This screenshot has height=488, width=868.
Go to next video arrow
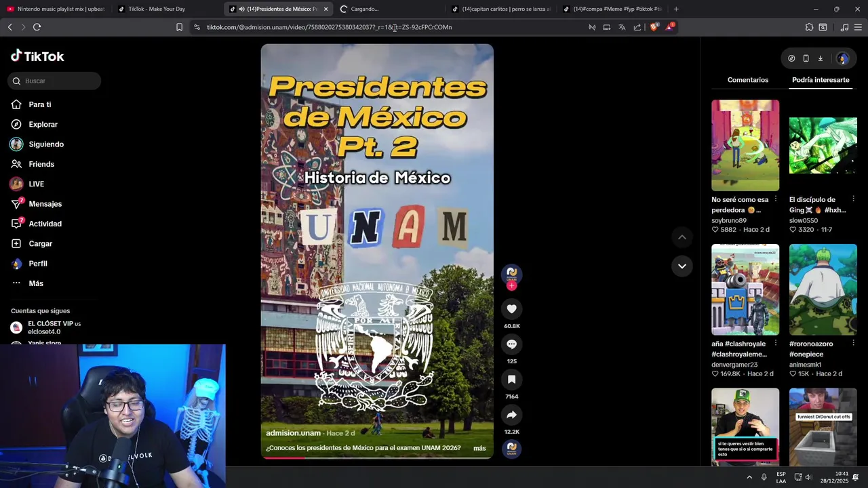click(682, 266)
